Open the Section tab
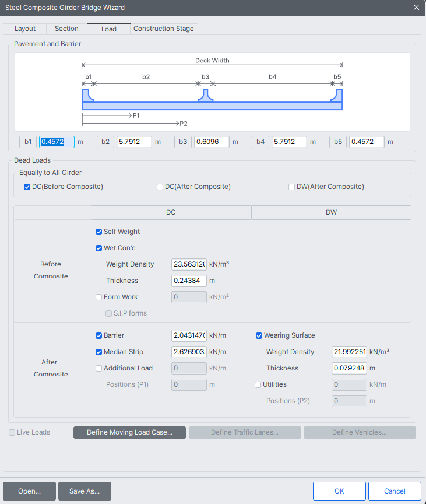 pos(66,29)
